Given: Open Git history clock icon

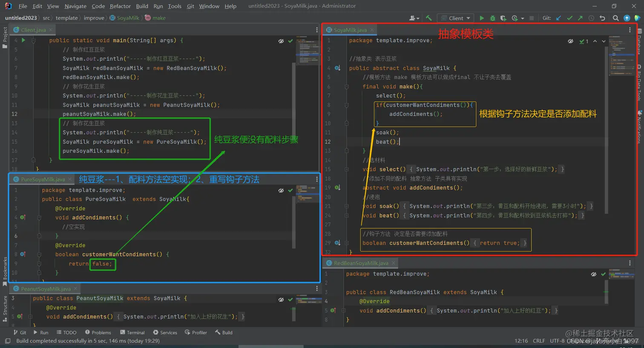Looking at the screenshot, I should point(591,18).
